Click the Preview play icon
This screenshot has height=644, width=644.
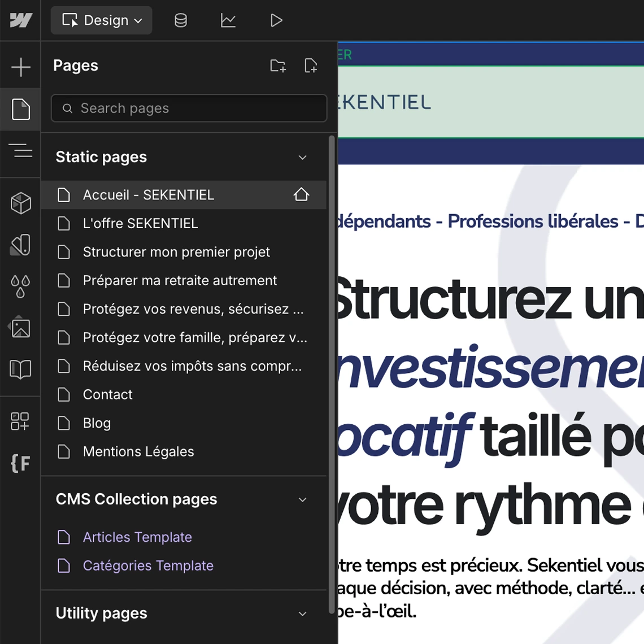[x=276, y=20]
